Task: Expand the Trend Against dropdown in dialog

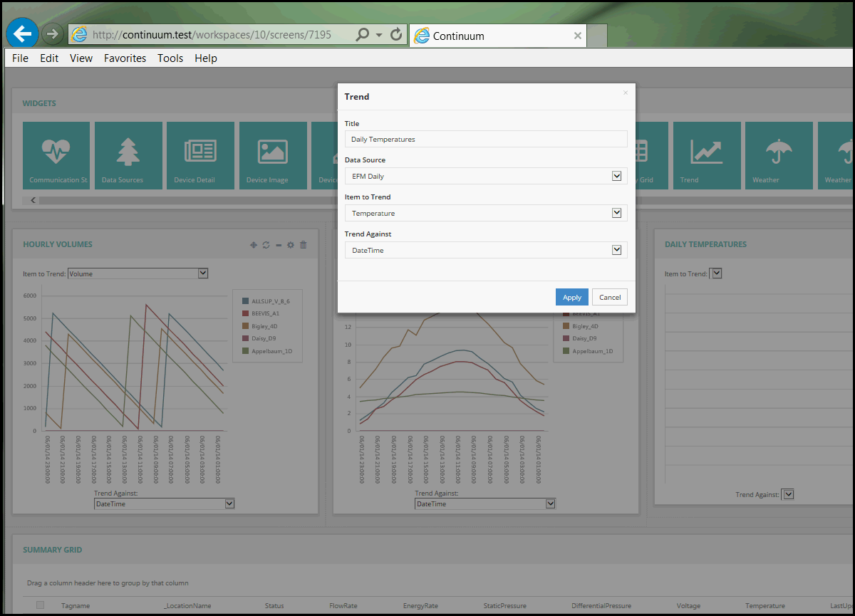Action: [617, 250]
